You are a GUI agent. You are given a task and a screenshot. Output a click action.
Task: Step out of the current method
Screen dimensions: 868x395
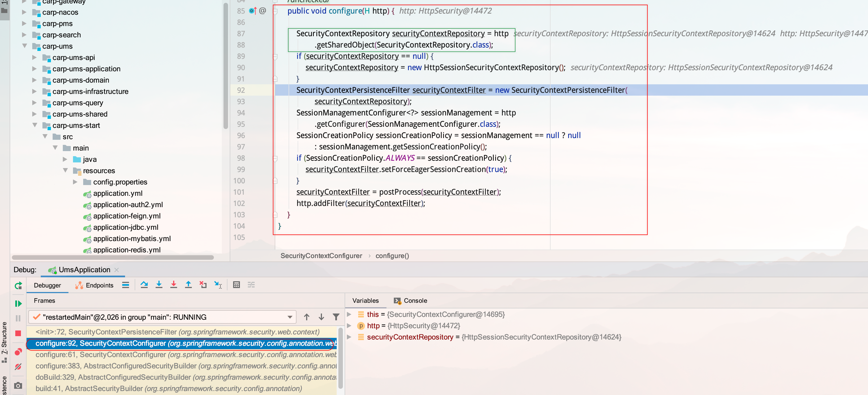tap(188, 285)
